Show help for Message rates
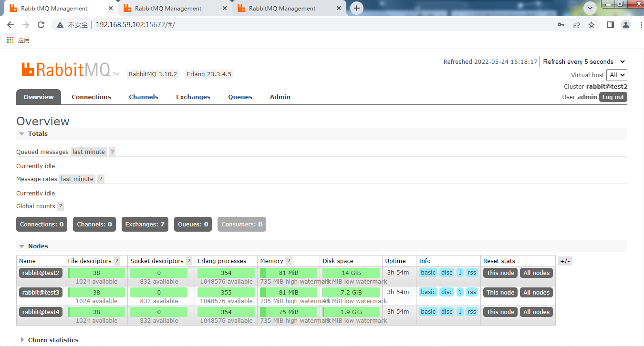Viewport: 644px width, 347px height. coord(101,179)
